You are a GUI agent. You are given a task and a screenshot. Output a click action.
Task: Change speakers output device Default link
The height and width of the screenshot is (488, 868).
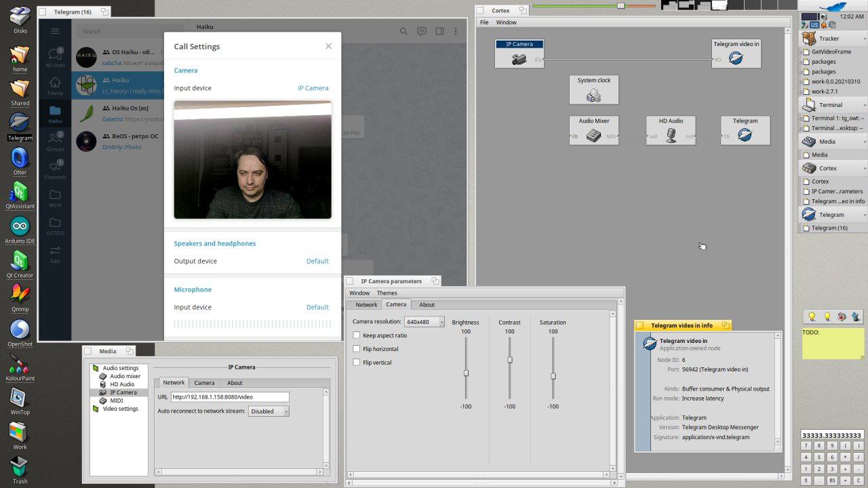click(317, 261)
